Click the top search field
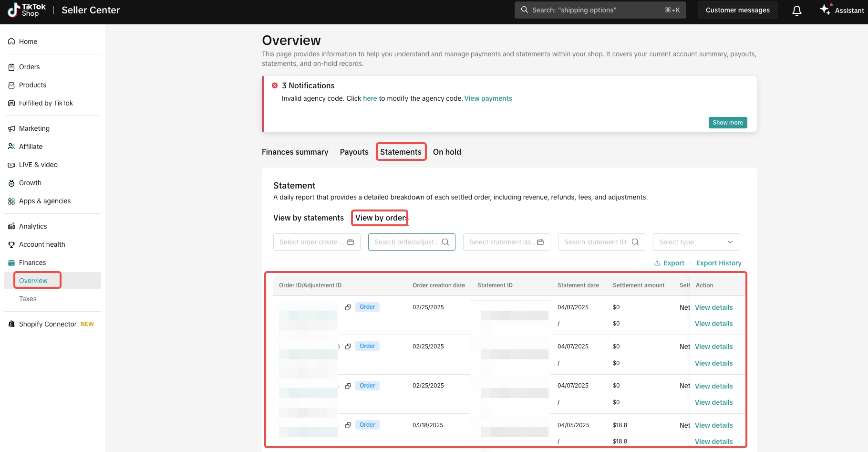The height and width of the screenshot is (452, 868). 600,10
